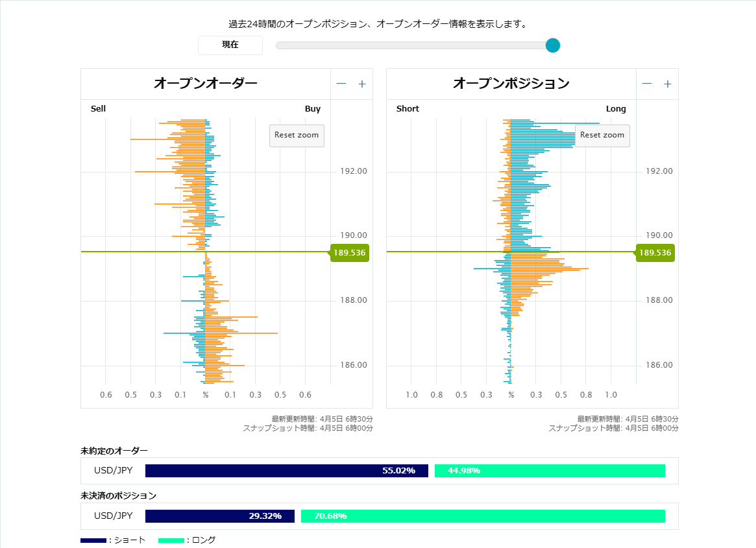Click minus icon in Open Order panel
756x548 pixels.
341,84
